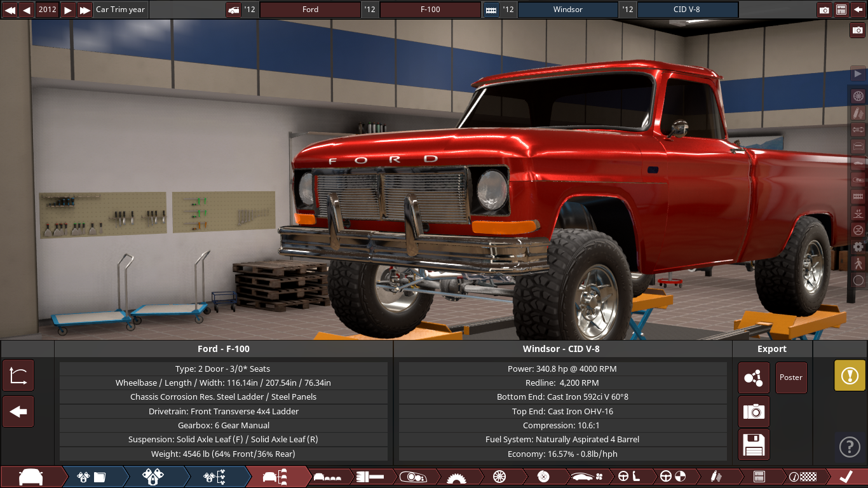868x488 pixels.
Task: Open the calculator/stats icon in top bar
Action: [x=841, y=10]
